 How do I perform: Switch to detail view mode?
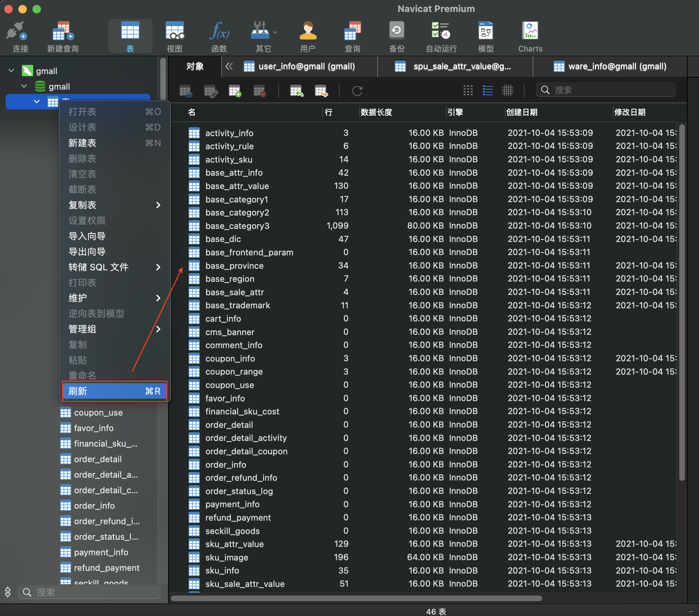tap(507, 91)
